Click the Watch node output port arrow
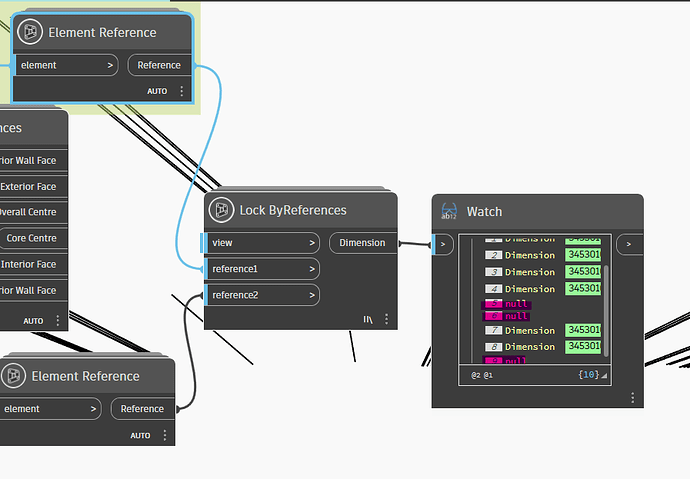690x479 pixels. 628,244
